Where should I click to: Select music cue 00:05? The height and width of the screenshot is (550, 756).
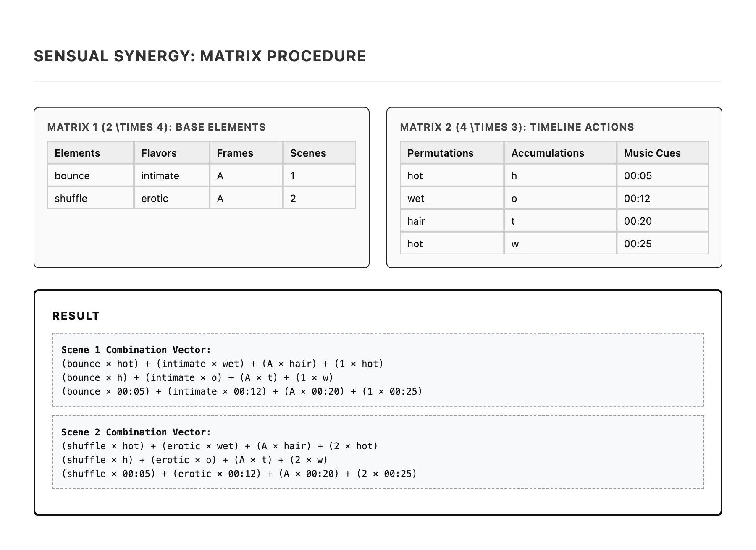(662, 175)
